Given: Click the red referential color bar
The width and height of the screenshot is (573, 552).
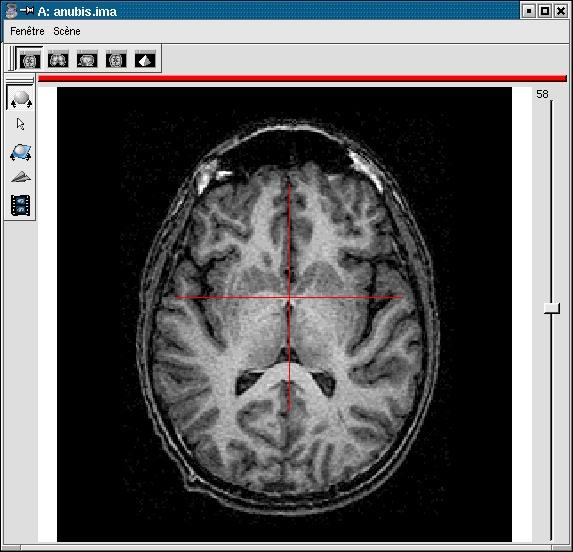Looking at the screenshot, I should click(302, 79).
